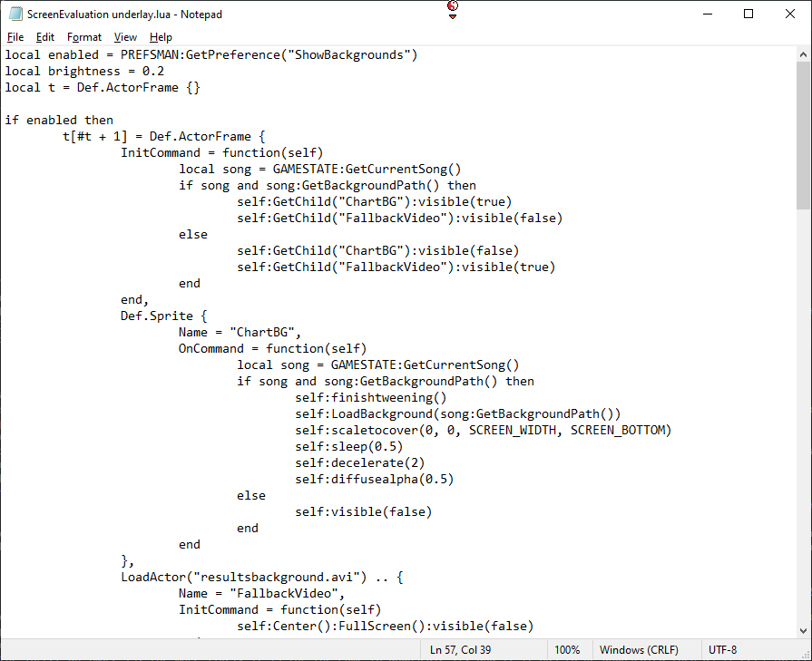Click the line 'self:GetChild("FallbackVideo"):visible(false)'
This screenshot has width=812, height=661.
[x=400, y=218]
